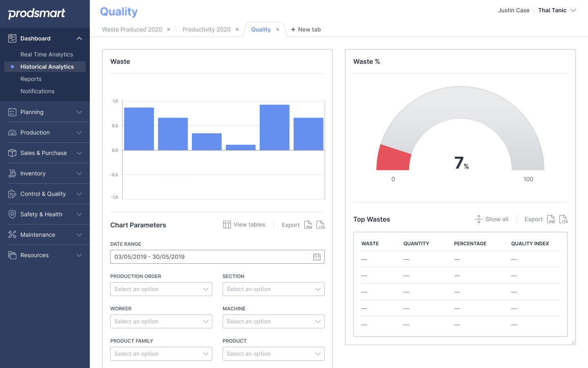Close the Quality tab
The width and height of the screenshot is (588, 368).
click(278, 29)
